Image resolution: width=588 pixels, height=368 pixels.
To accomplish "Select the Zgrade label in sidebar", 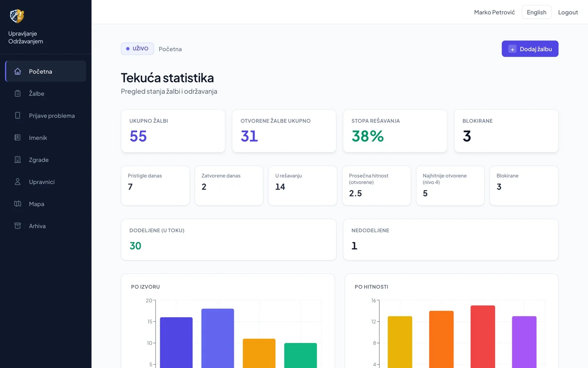I will point(39,160).
